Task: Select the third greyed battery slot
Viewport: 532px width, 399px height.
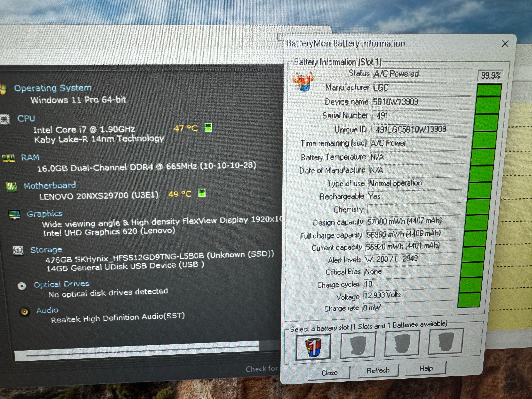Action: [402, 343]
